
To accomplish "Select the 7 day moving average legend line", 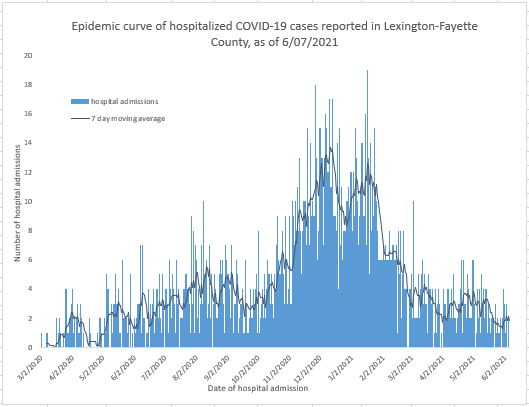I will point(80,119).
